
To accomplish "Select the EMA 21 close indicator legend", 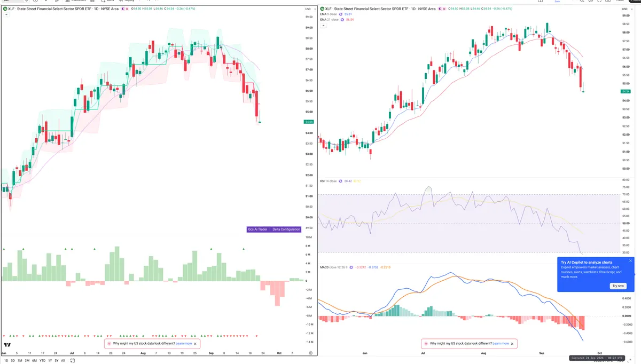I will (x=329, y=20).
